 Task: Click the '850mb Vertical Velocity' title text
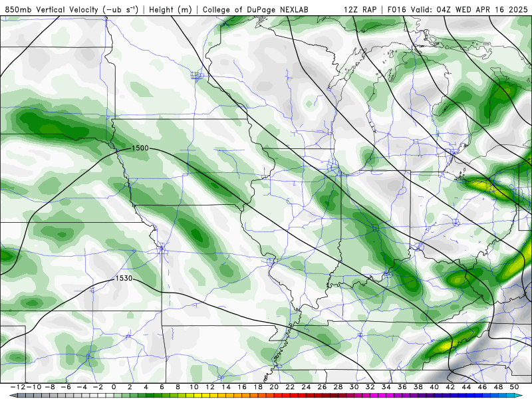pos(51,10)
